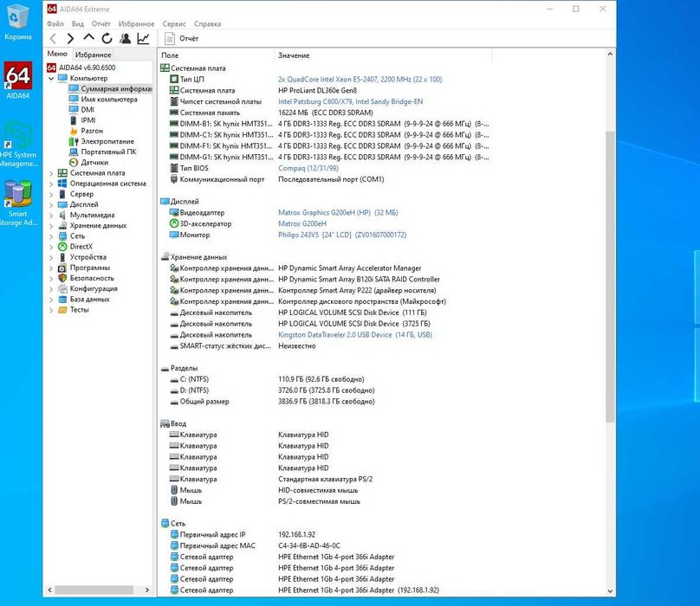Select Электропитание tree item
Viewport: 700px width, 606px height.
click(x=101, y=141)
